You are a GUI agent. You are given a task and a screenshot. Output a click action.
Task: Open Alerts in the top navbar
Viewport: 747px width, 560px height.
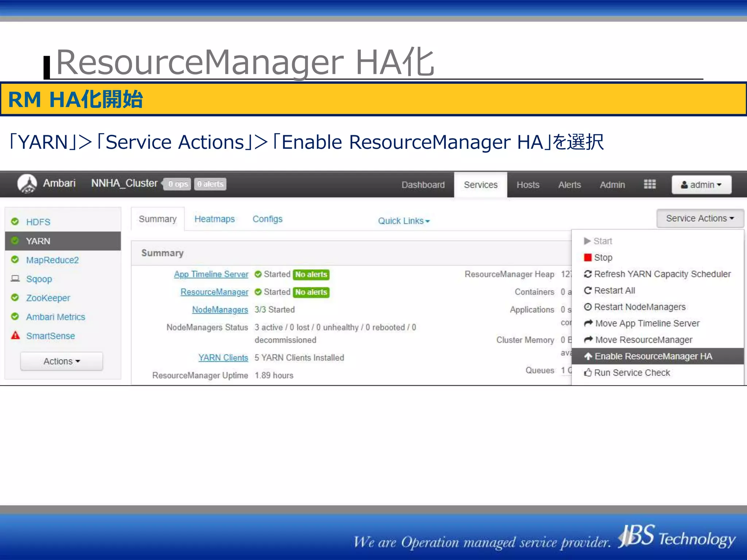pos(569,184)
